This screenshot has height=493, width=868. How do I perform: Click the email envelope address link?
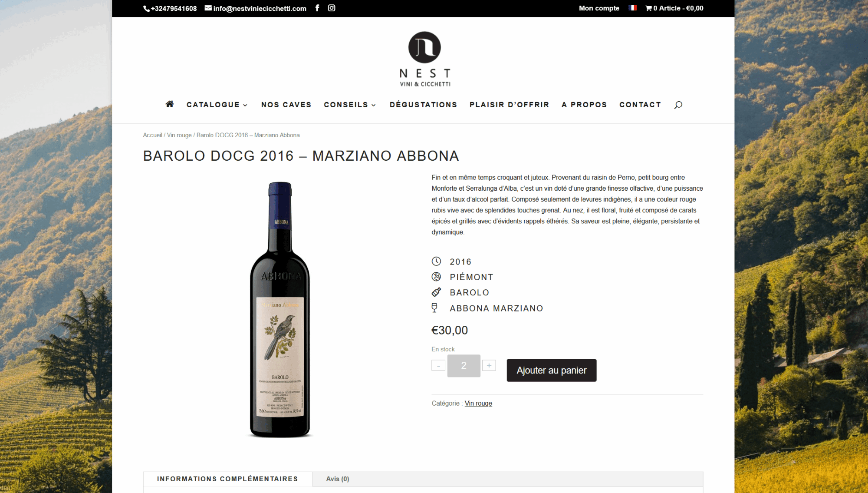[x=256, y=8]
